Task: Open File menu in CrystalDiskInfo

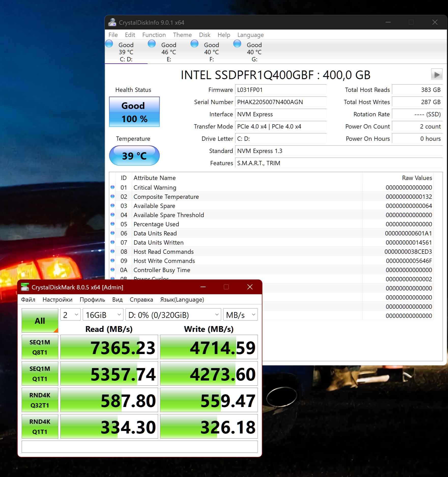Action: 113,35
